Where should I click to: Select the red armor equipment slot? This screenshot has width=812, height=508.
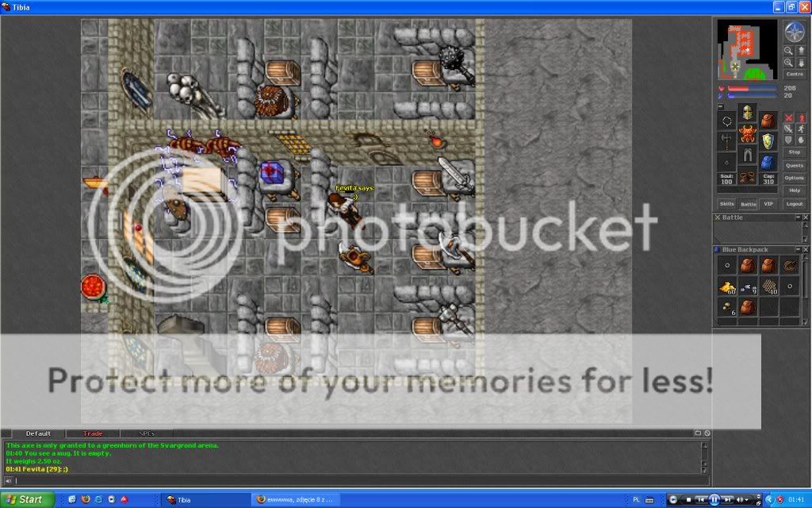(747, 133)
